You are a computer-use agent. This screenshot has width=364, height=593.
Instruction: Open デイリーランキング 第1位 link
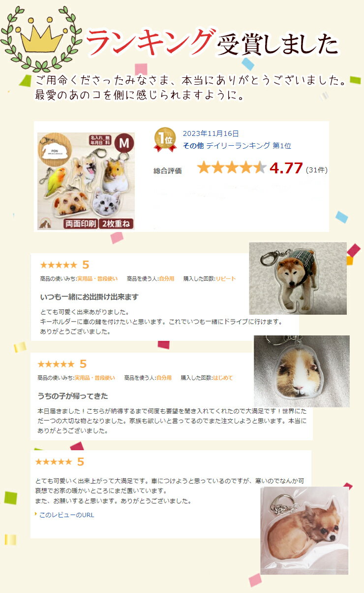coord(248,145)
